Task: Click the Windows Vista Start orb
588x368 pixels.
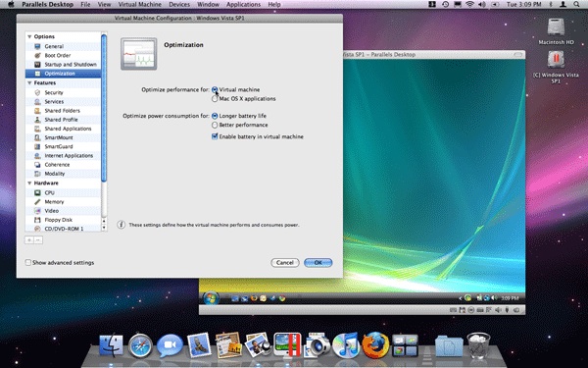Action: tap(211, 298)
